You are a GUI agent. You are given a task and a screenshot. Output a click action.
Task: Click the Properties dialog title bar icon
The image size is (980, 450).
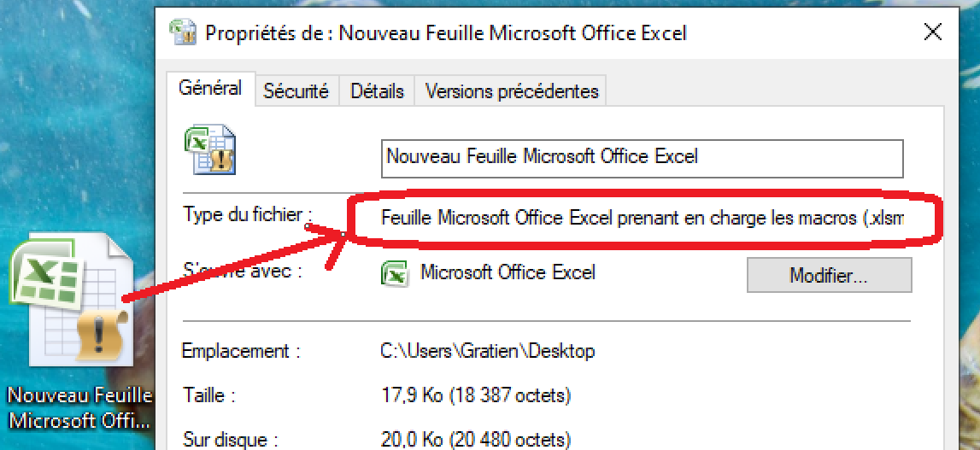click(x=184, y=33)
